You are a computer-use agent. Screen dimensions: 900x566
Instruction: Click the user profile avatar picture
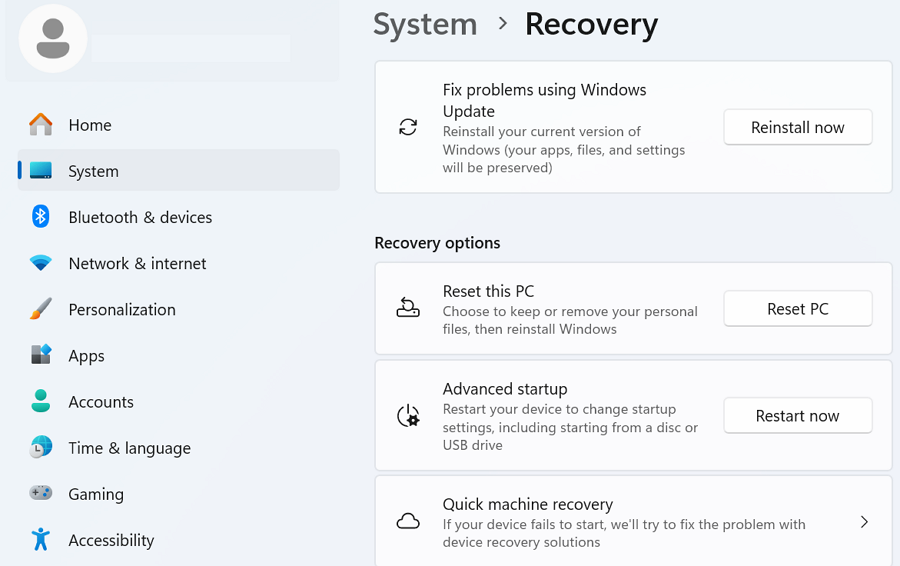53,39
